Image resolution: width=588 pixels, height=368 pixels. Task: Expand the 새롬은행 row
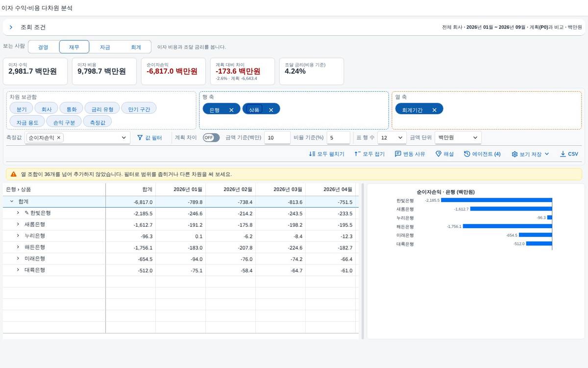tap(18, 224)
